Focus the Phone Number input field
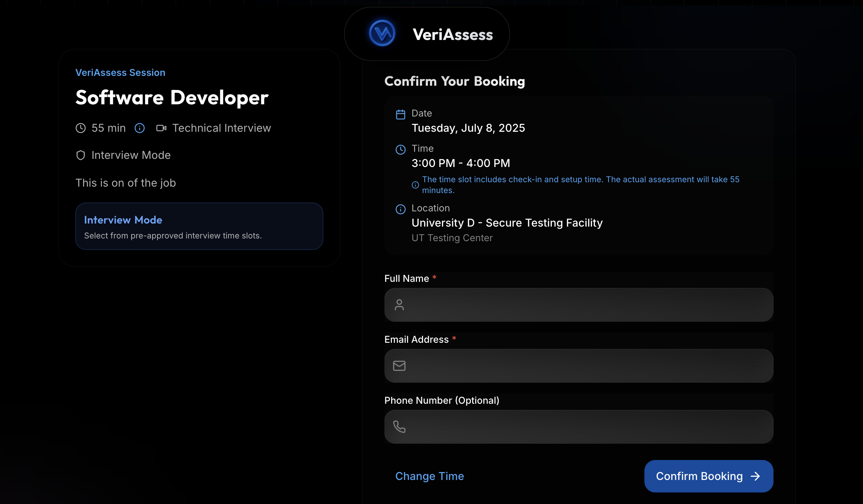 tap(579, 427)
